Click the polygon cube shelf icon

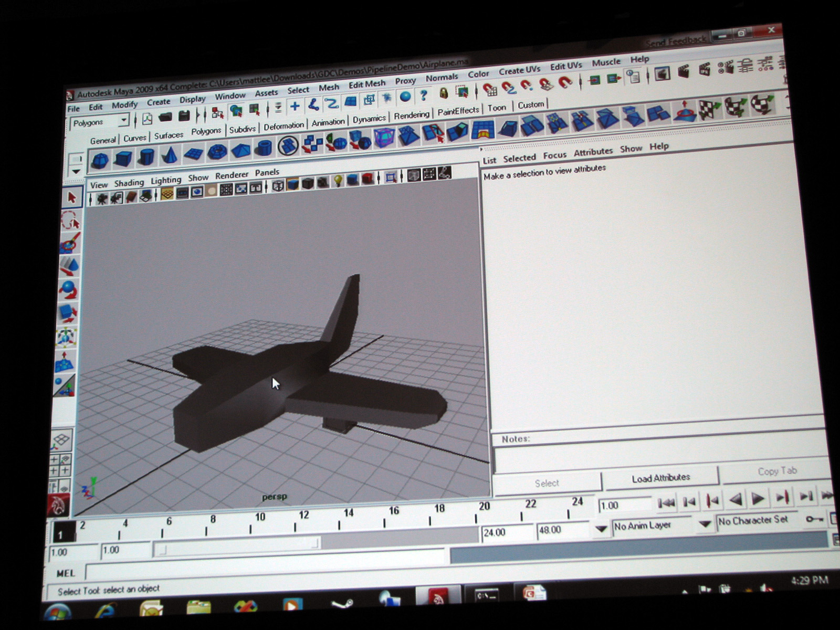tap(123, 158)
